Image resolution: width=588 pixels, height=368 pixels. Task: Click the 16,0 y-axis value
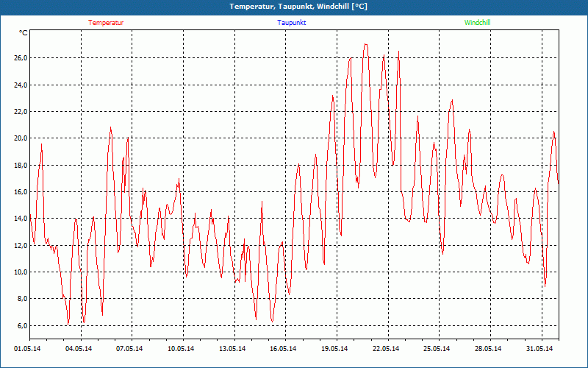[x=21, y=192]
